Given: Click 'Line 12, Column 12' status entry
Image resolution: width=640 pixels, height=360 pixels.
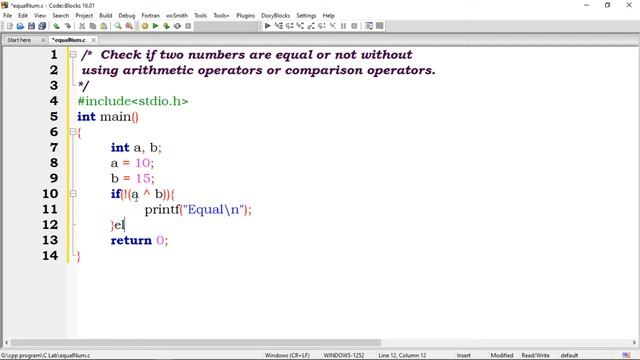Looking at the screenshot, I should click(402, 356).
